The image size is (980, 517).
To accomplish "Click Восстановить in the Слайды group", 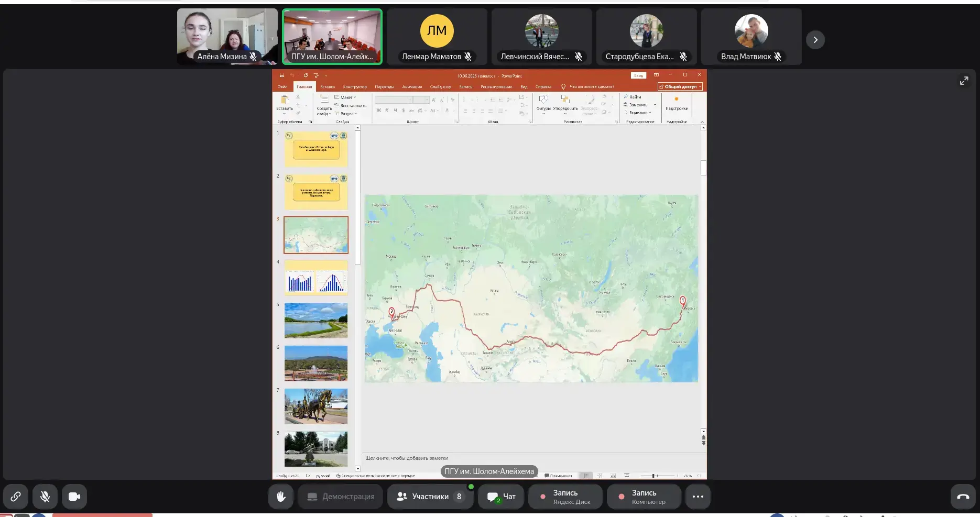I will point(350,105).
